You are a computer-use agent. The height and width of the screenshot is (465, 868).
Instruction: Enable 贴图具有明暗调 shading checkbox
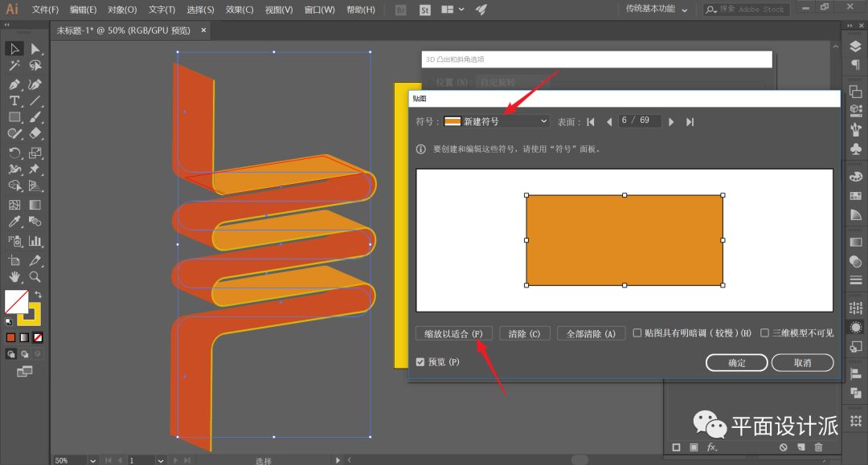coord(637,333)
